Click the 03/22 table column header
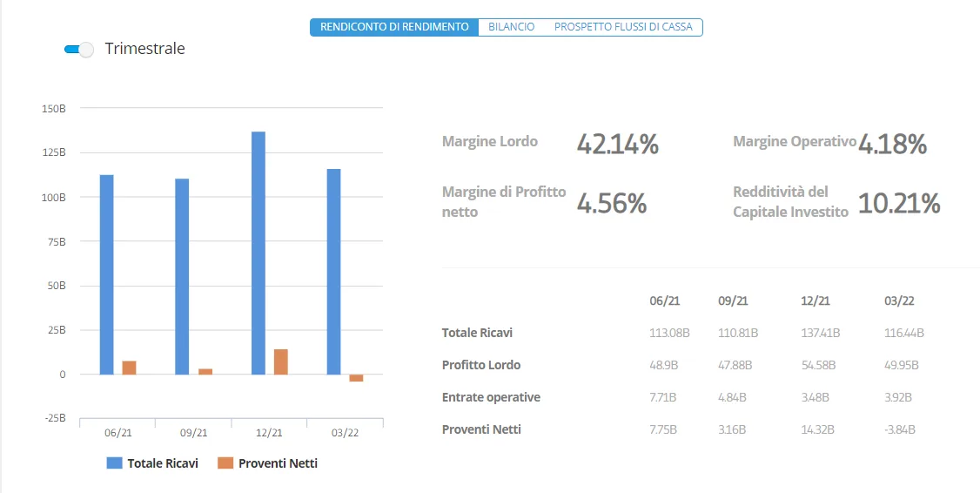This screenshot has height=493, width=980. (899, 301)
